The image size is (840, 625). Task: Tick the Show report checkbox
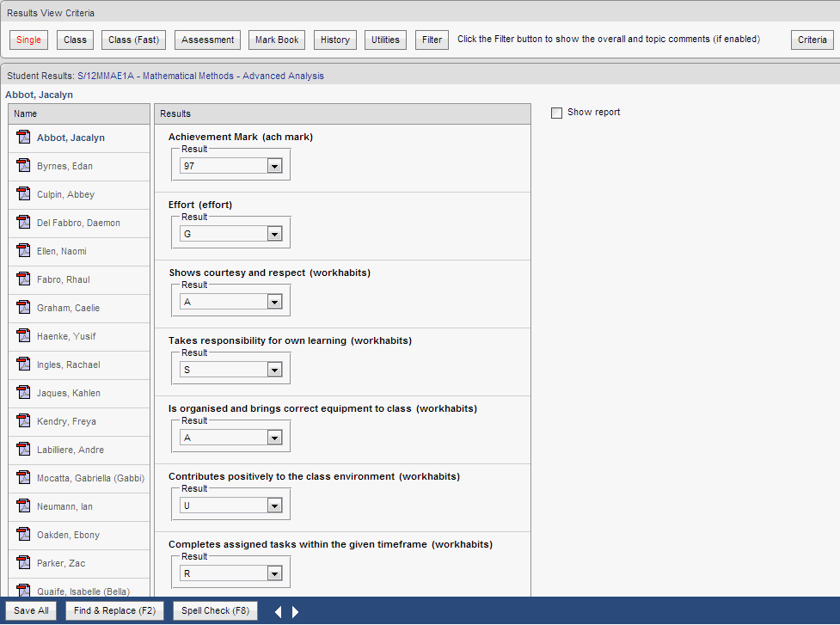[556, 113]
